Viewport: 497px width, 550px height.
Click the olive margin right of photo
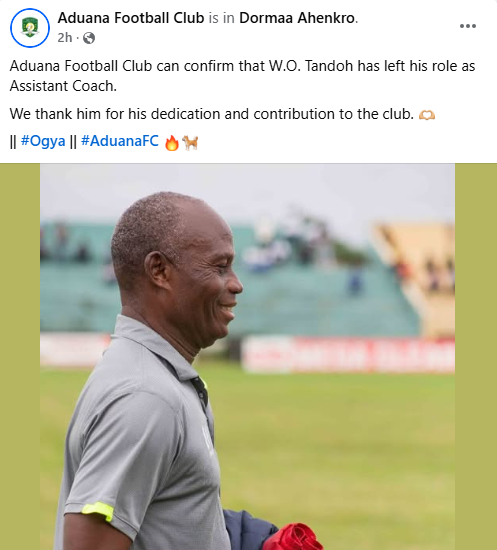476,356
